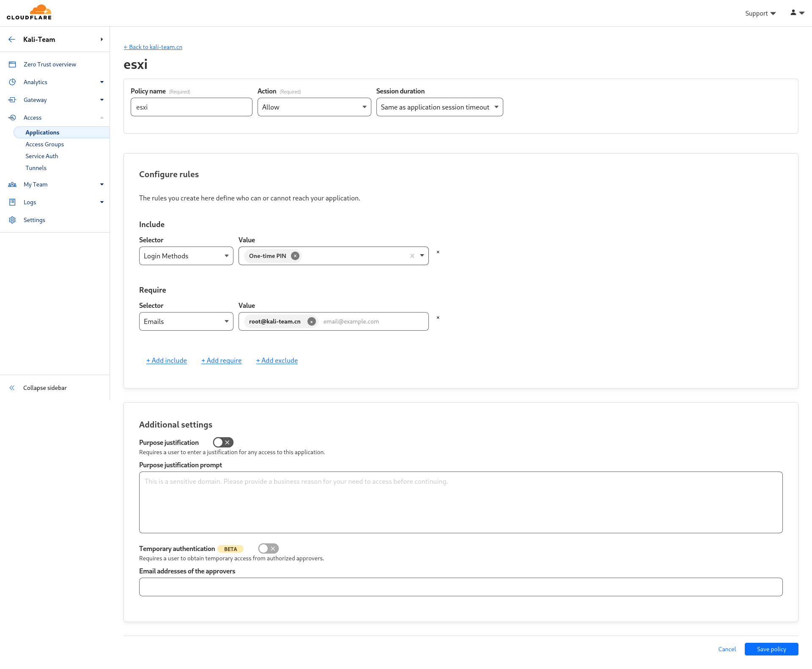
Task: Open Settings in the sidebar
Action: [x=34, y=220]
